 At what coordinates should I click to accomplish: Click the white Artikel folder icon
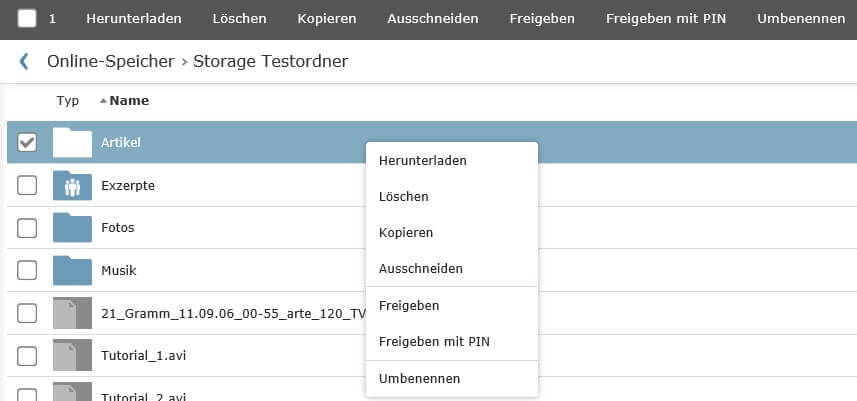(x=72, y=143)
